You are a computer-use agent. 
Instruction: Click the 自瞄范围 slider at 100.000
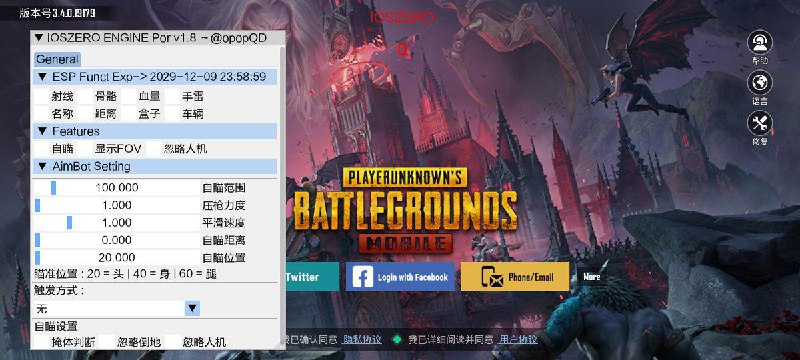117,188
